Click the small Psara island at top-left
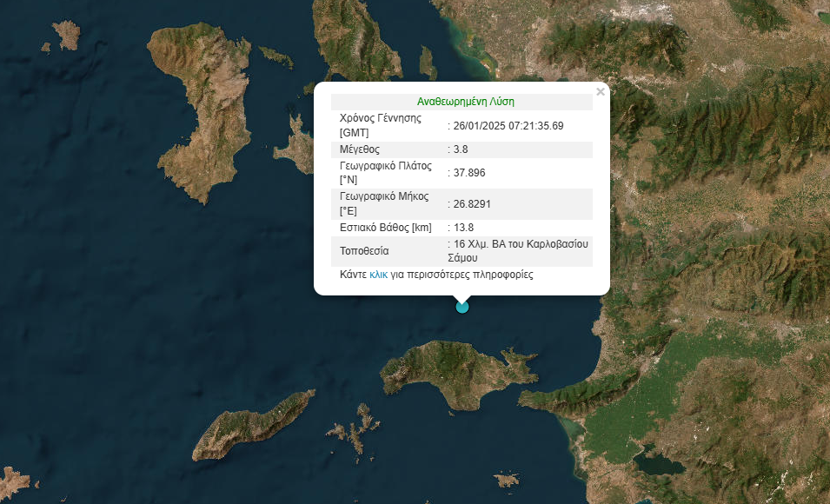 [66, 35]
